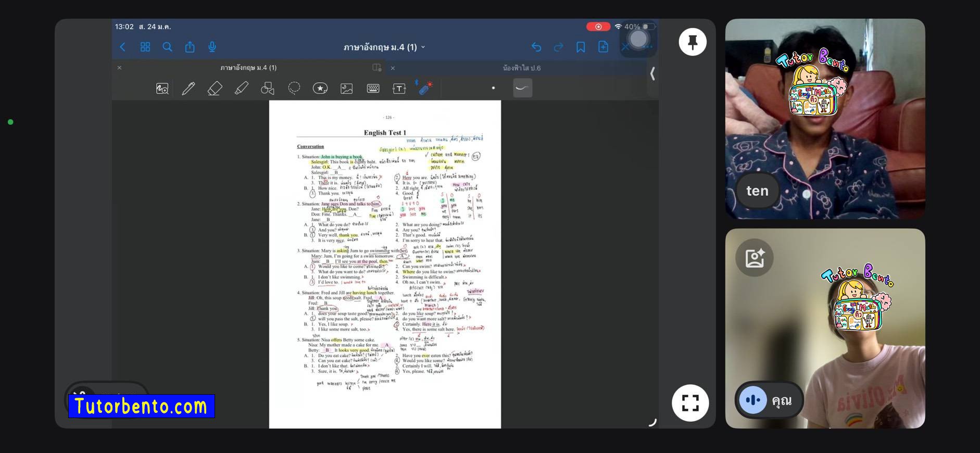Select the Lasso selection tool
This screenshot has height=453, width=980.
point(294,89)
